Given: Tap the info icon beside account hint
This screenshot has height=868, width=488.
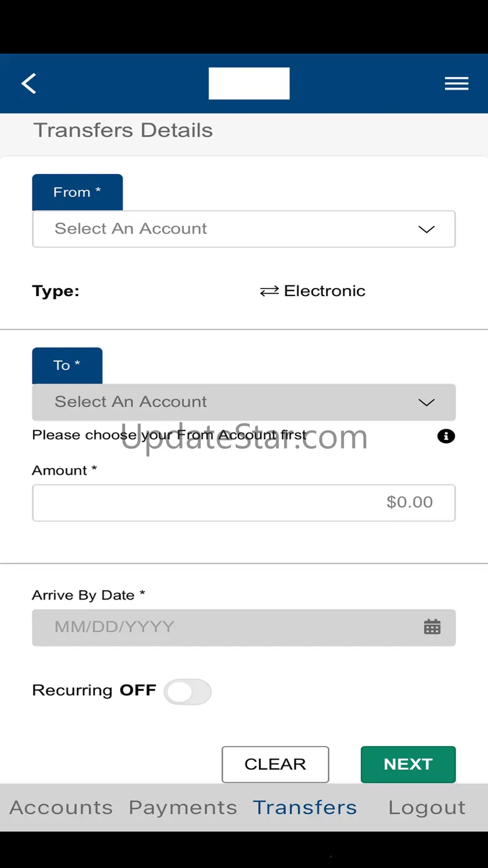Looking at the screenshot, I should 445,436.
